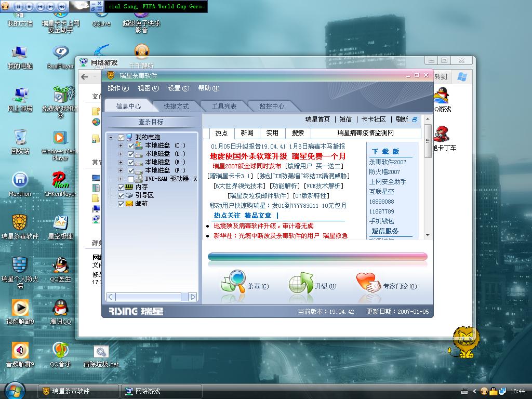Uncheck 本地磁盘 (C:) checkbox
Image resolution: width=532 pixels, height=399 pixels.
(x=131, y=145)
